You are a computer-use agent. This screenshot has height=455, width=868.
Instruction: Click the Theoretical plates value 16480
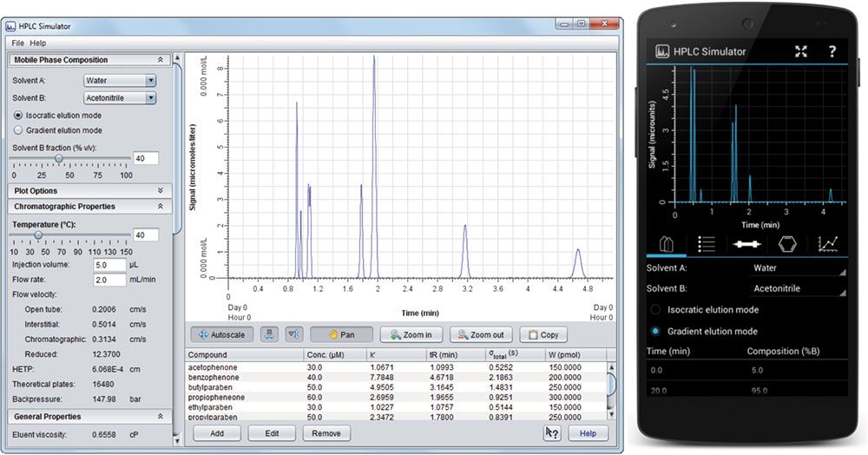click(103, 384)
